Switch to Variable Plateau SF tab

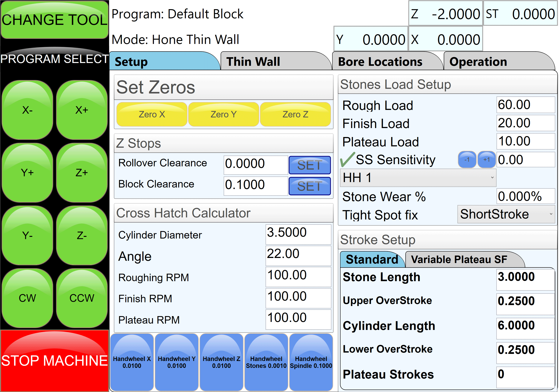459,259
